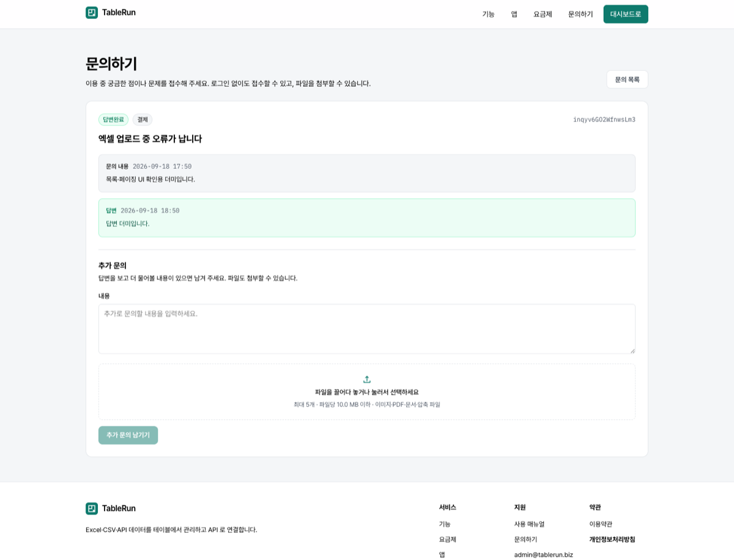The height and width of the screenshot is (560, 734).
Task: Focus the 추가 문의 내용 text area
Action: point(367,329)
